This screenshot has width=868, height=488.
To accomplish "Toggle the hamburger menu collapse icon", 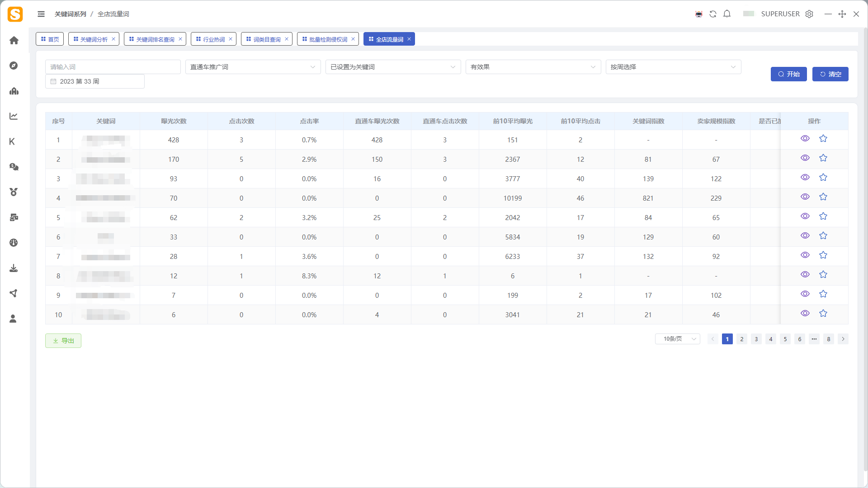I will coord(41,14).
